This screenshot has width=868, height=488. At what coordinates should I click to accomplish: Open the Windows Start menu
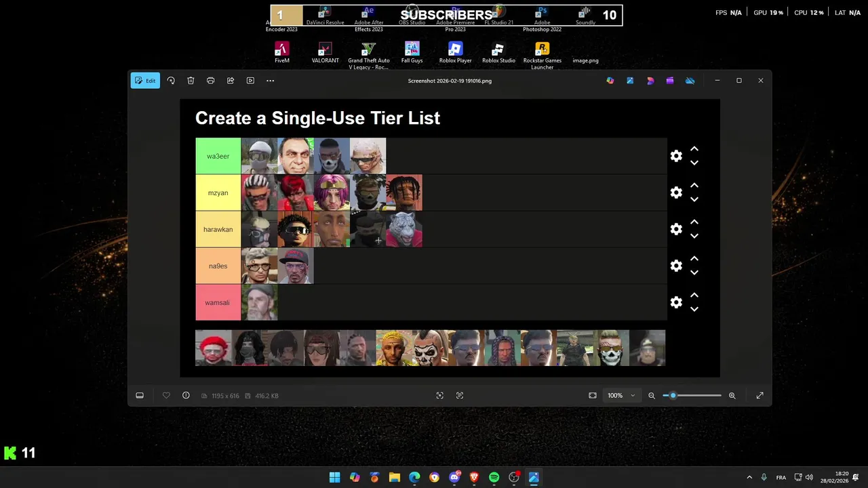[334, 477]
